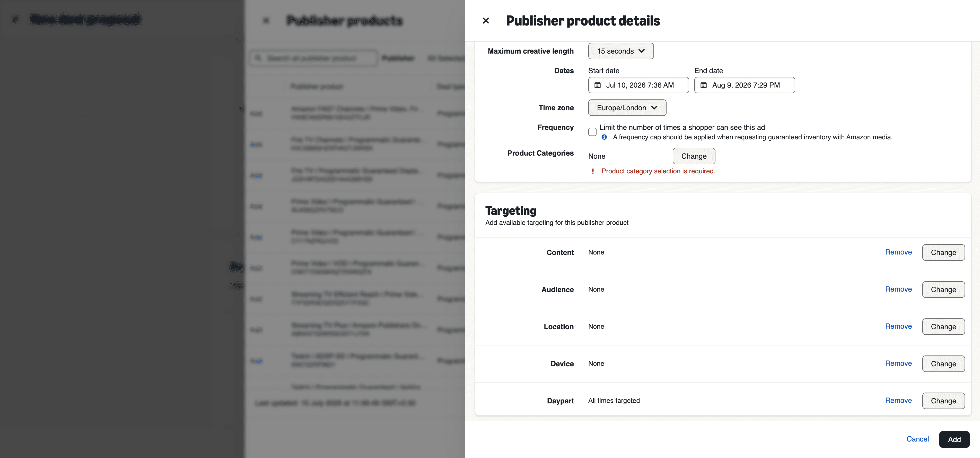This screenshot has height=458, width=980.
Task: Click 'All times targeted' Daypart value
Action: [x=614, y=401]
